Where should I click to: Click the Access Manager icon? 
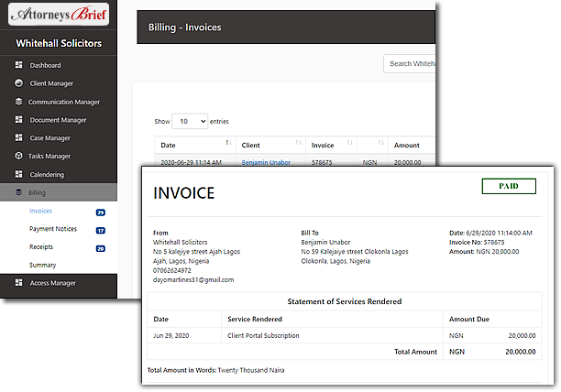pyautogui.click(x=18, y=284)
